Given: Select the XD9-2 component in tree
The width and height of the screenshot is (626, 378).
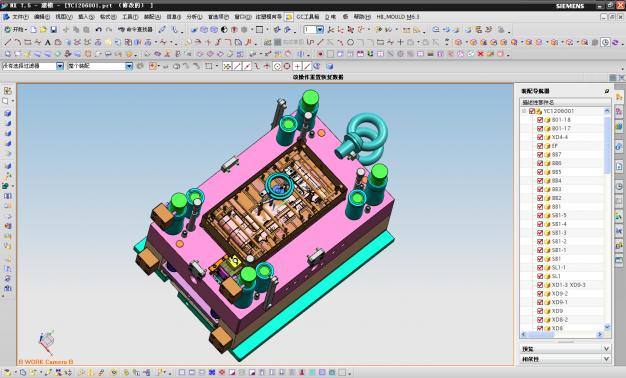Looking at the screenshot, I should click(560, 294).
